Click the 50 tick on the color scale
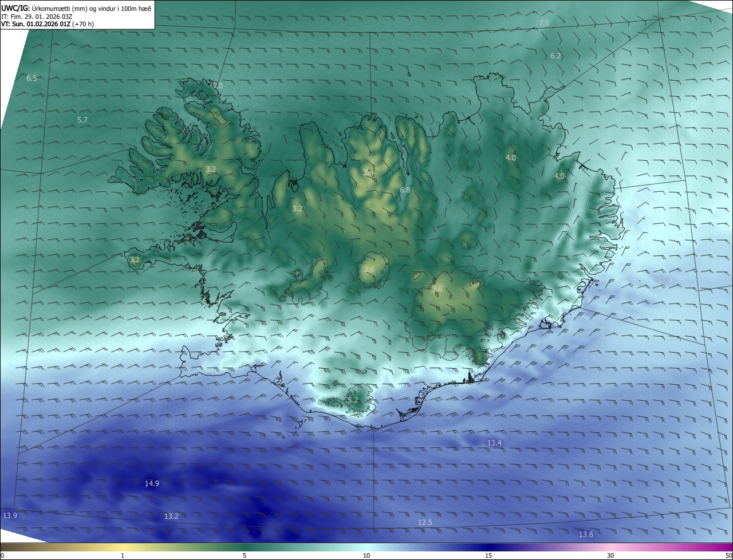 pos(728,555)
